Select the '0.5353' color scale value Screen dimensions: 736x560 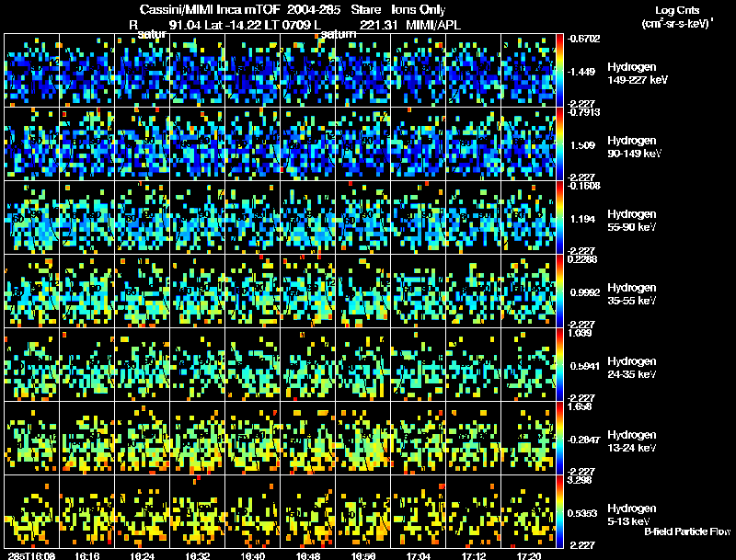click(582, 514)
